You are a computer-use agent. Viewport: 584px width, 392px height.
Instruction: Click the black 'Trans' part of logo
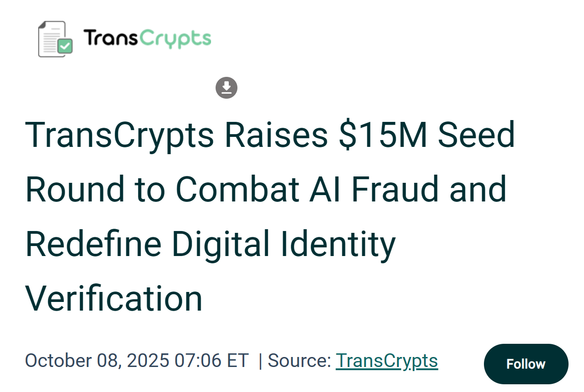[110, 38]
